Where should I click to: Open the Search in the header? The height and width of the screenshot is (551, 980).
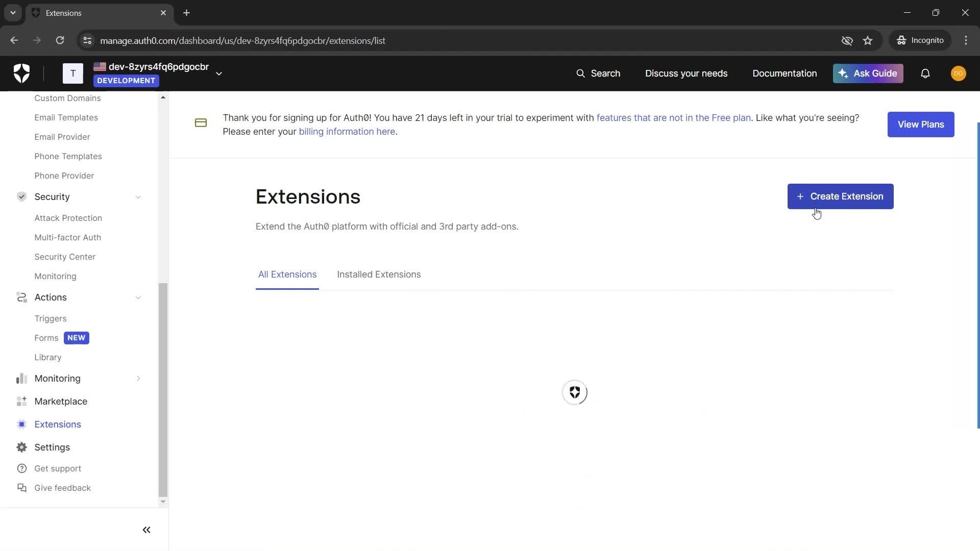click(598, 73)
